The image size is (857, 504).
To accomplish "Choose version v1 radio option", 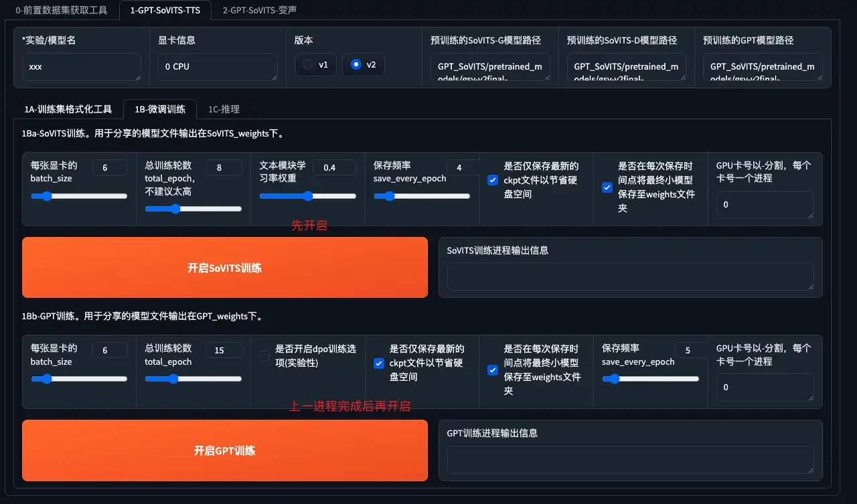I will (x=316, y=65).
